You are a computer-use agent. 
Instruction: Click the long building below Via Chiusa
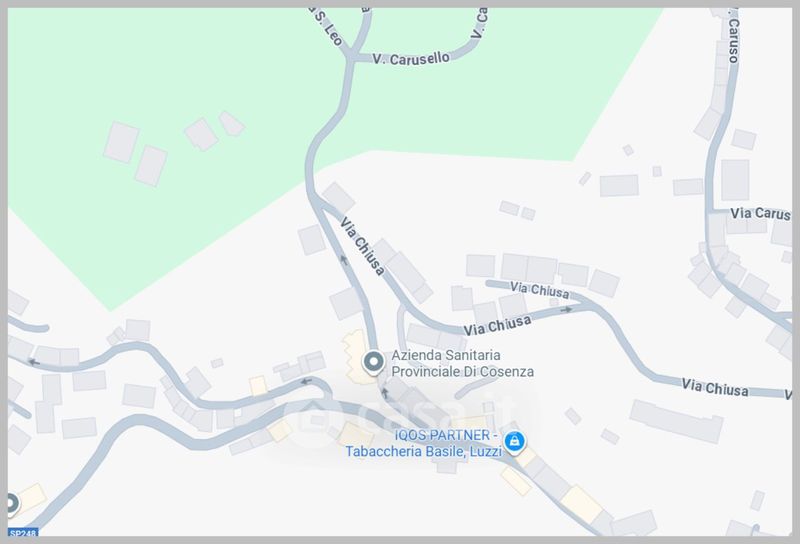click(x=677, y=421)
